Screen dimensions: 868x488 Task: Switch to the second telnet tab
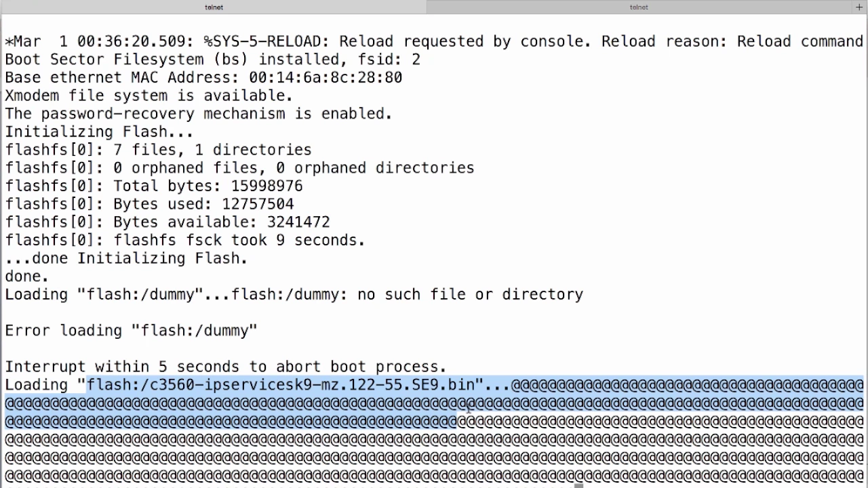coord(639,7)
